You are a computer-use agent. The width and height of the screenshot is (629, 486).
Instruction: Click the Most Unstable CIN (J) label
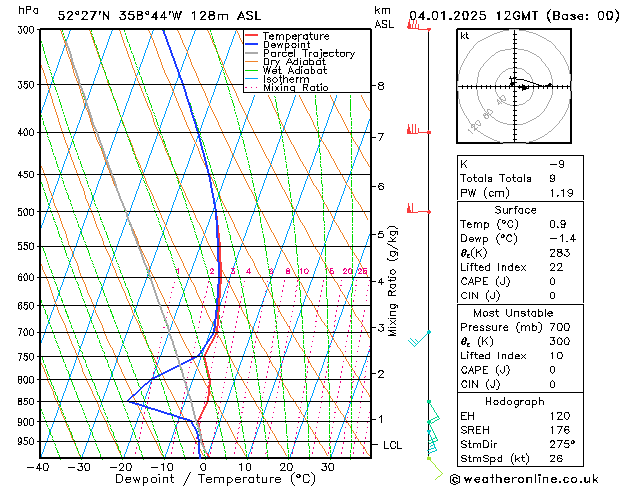480,385
